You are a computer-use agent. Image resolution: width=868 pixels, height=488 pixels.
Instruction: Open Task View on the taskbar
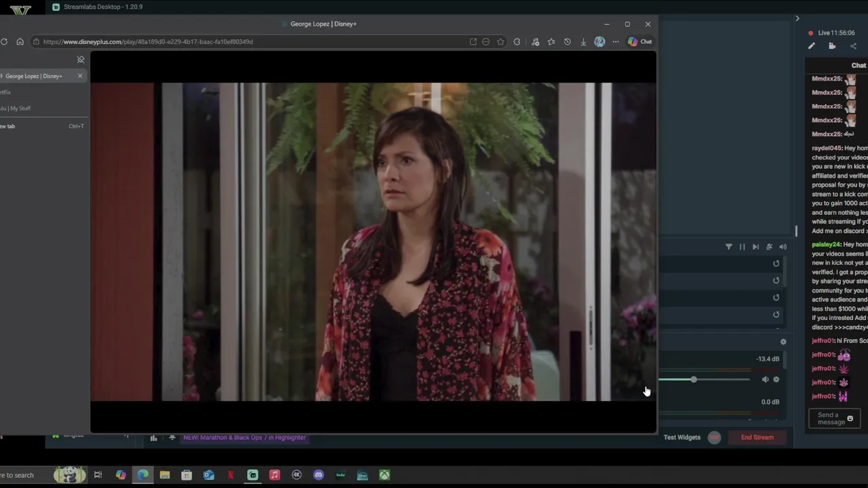98,475
